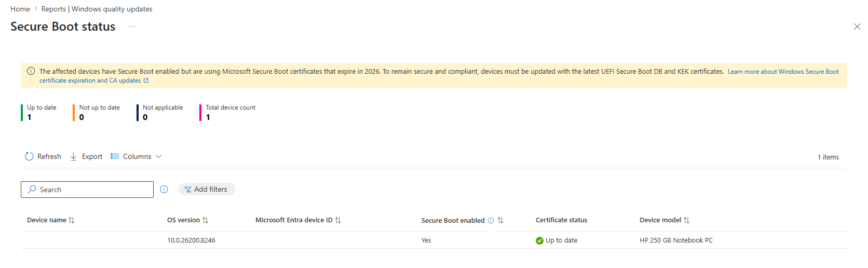Viewport: 868px width, 268px height.
Task: Sort by Secure Boot enabled column
Action: pos(500,220)
